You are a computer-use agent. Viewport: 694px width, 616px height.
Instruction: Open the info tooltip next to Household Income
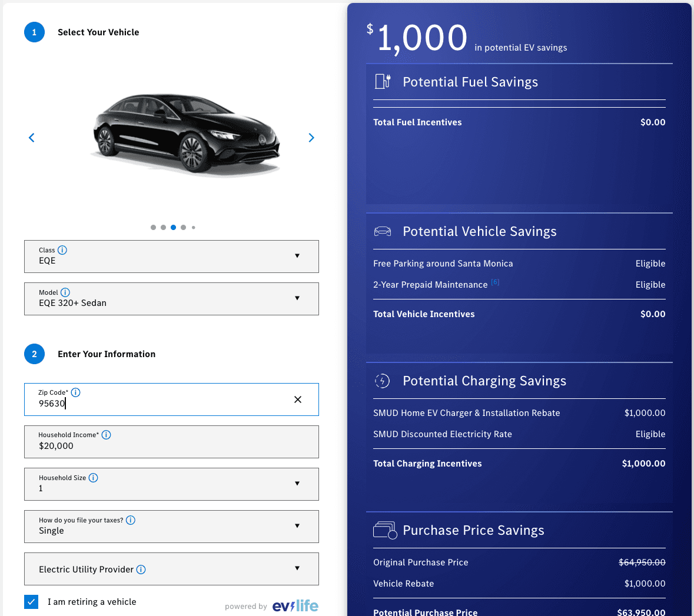click(107, 435)
